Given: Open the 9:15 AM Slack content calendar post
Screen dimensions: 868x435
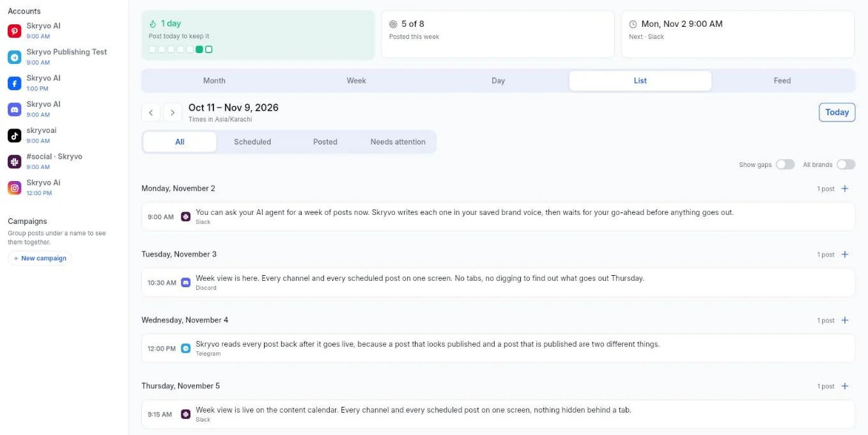Looking at the screenshot, I should point(498,415).
